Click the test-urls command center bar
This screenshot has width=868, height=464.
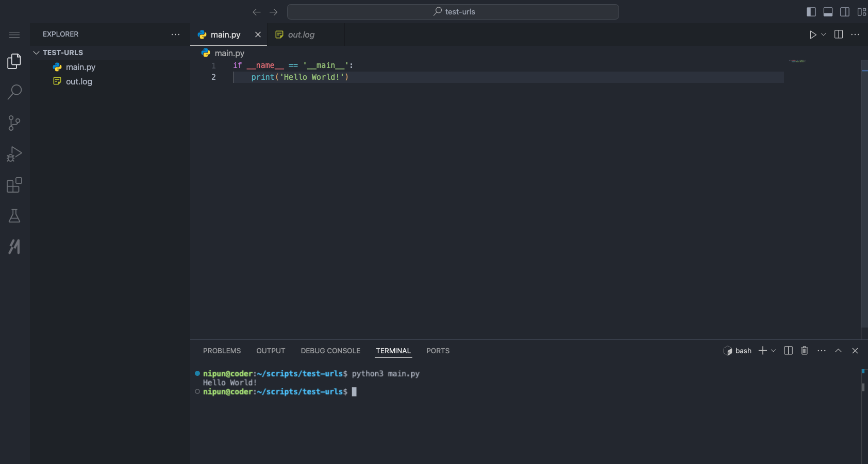tap(453, 11)
